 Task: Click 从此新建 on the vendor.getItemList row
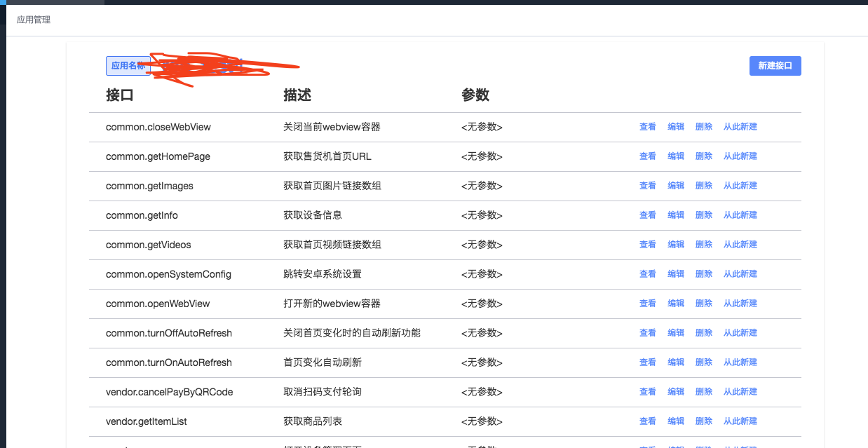tap(740, 421)
